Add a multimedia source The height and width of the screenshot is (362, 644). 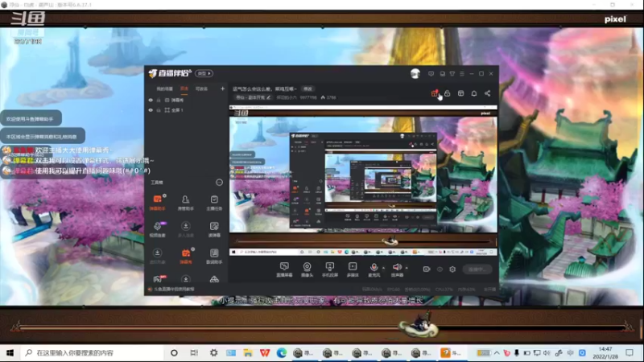click(x=353, y=269)
